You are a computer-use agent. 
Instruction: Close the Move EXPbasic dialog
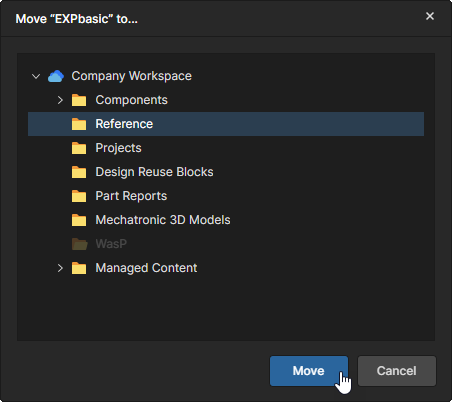pos(430,16)
